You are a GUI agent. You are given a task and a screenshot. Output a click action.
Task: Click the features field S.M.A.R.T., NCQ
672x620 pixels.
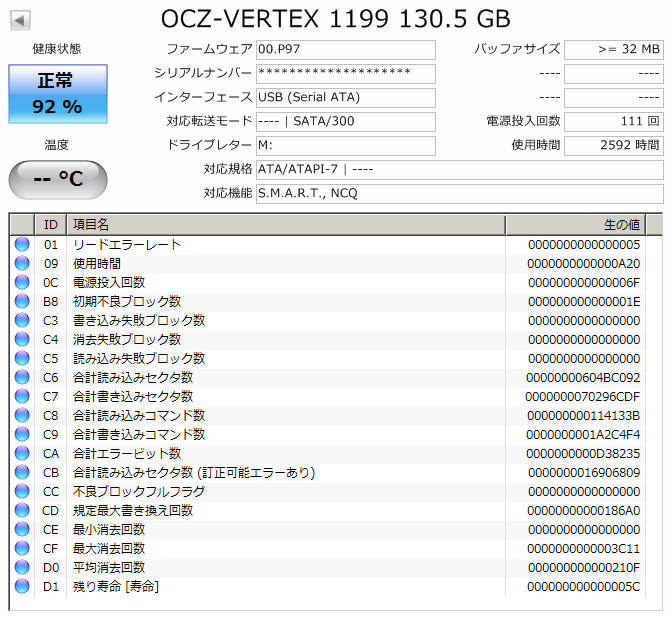coord(460,194)
